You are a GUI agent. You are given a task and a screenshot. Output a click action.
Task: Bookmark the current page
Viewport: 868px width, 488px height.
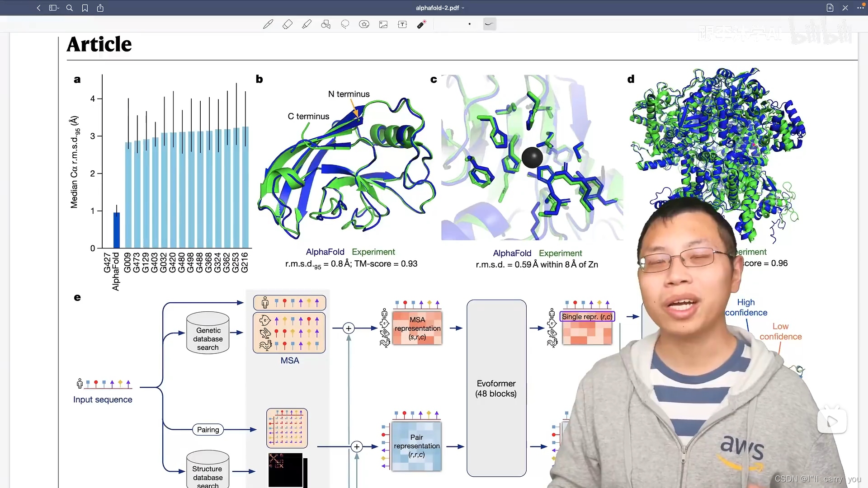click(85, 8)
